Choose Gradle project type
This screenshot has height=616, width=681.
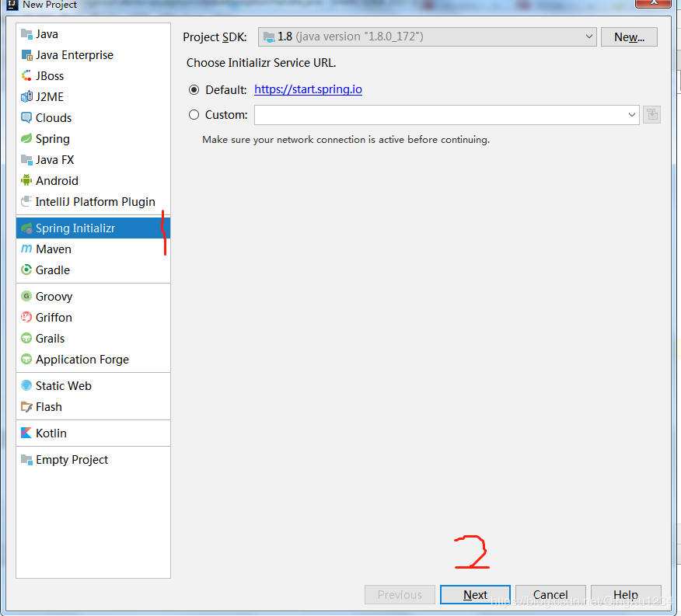(x=93, y=270)
